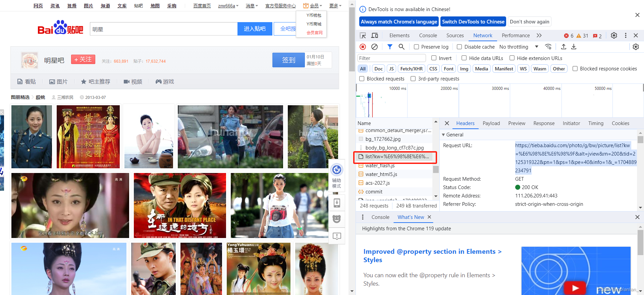Click Switch DevTools to Chinese
644x295 pixels.
point(473,22)
